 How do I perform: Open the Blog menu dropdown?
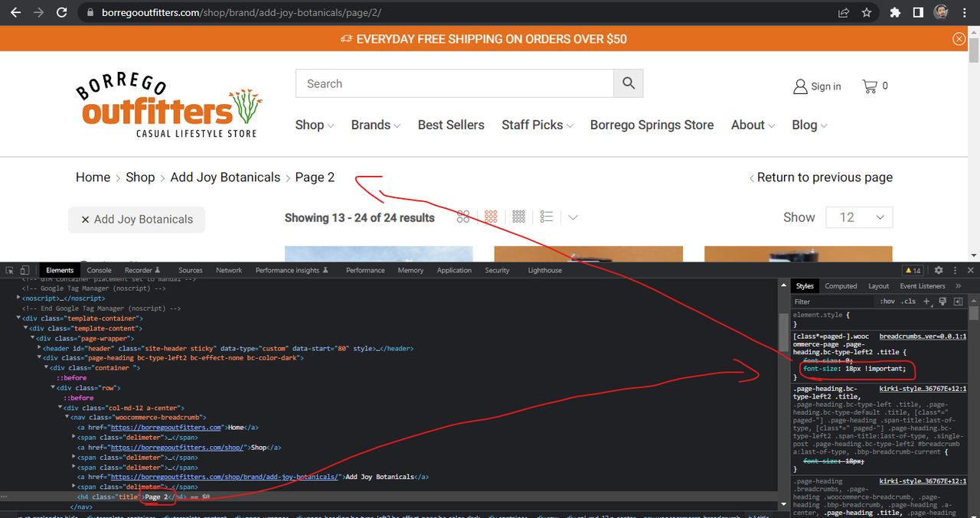click(x=809, y=125)
